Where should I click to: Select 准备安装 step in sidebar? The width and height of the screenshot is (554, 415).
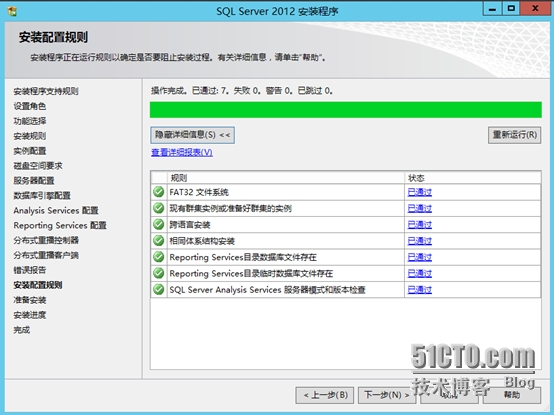(30, 300)
